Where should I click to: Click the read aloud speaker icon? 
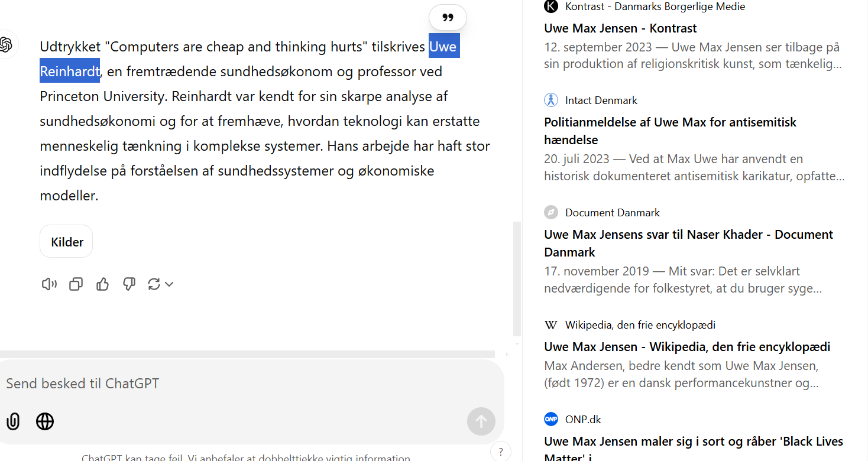pyautogui.click(x=49, y=284)
